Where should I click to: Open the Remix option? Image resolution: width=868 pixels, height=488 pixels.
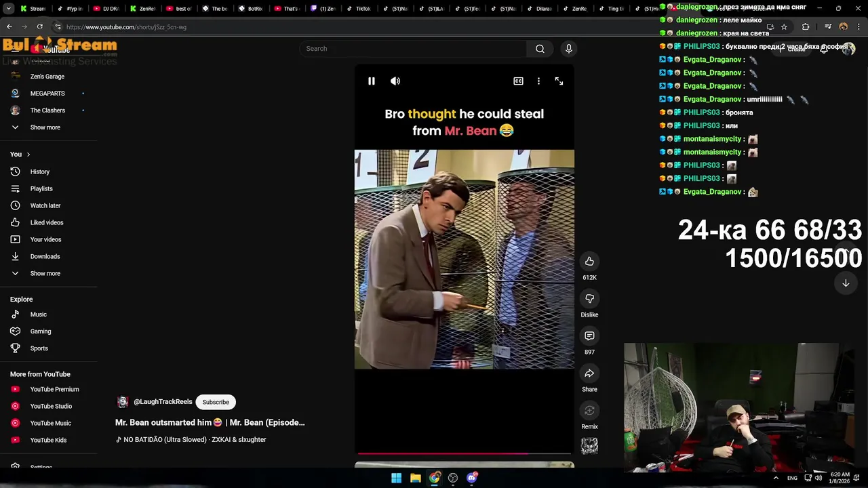tap(589, 411)
